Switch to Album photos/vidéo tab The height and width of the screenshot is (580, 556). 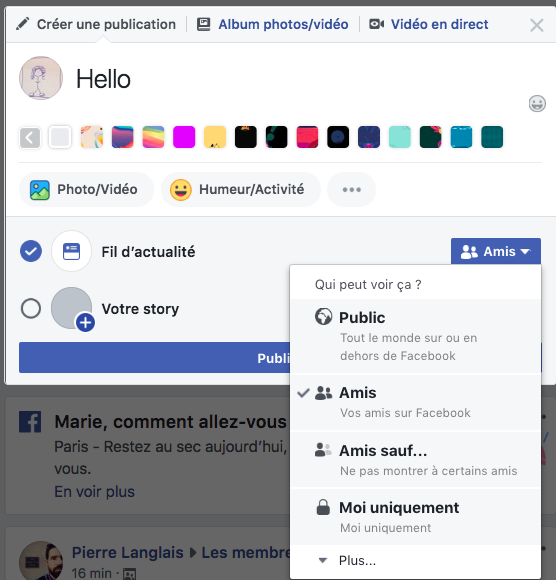pyautogui.click(x=273, y=24)
